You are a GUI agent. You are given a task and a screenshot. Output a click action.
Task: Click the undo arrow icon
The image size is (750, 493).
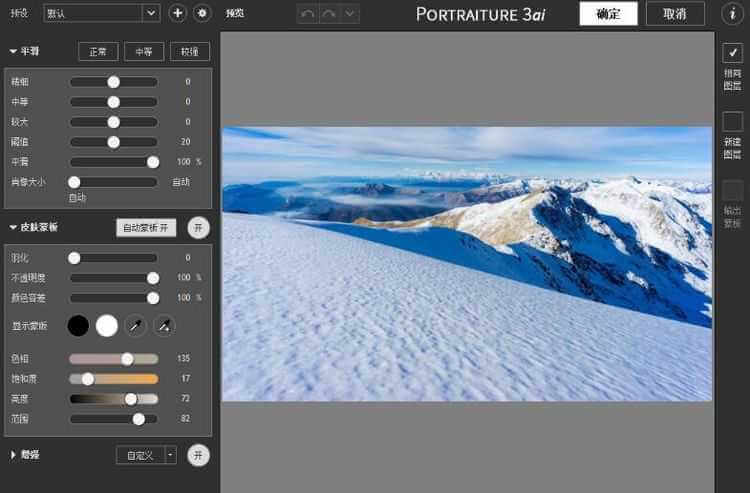coord(309,13)
